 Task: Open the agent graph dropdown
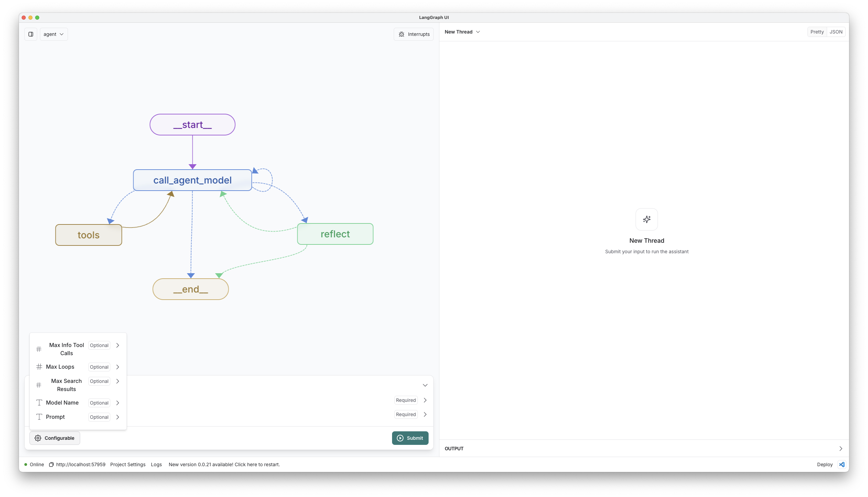click(53, 34)
